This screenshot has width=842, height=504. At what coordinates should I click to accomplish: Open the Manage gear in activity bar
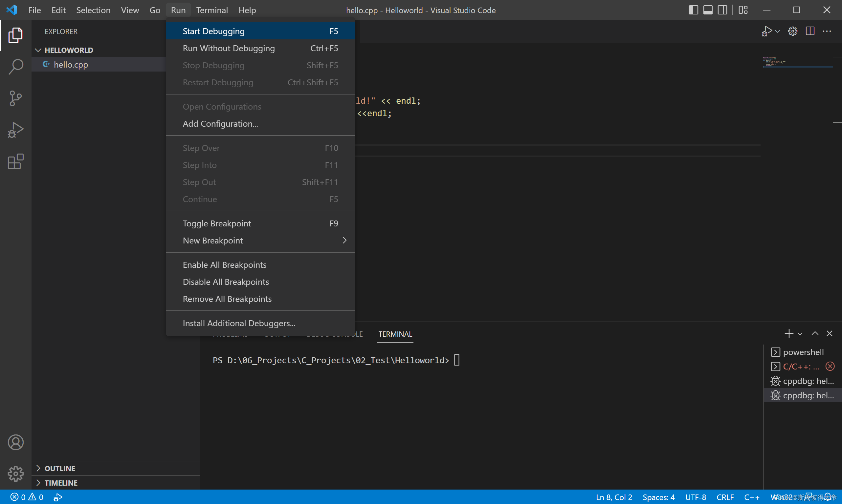[16, 474]
